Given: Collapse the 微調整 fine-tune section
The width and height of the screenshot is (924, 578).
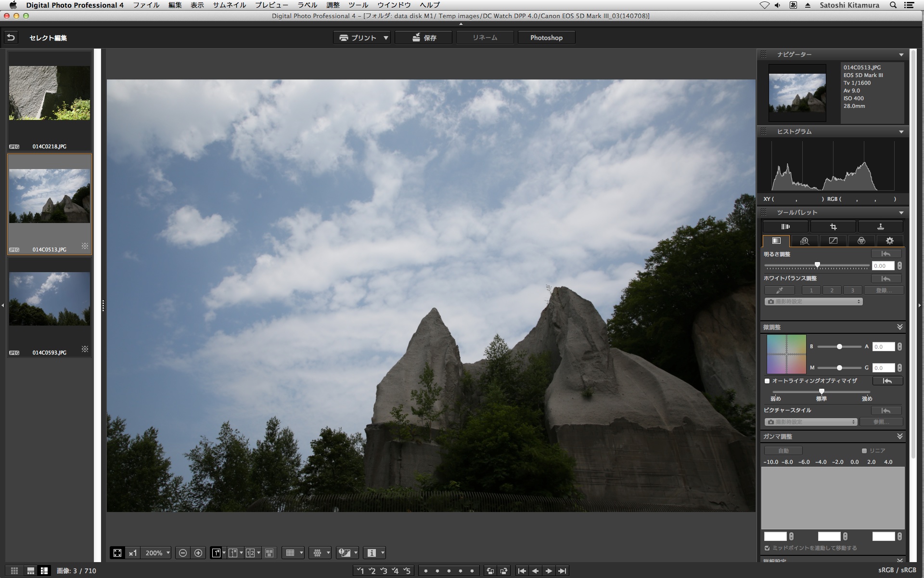Looking at the screenshot, I should click(x=899, y=327).
